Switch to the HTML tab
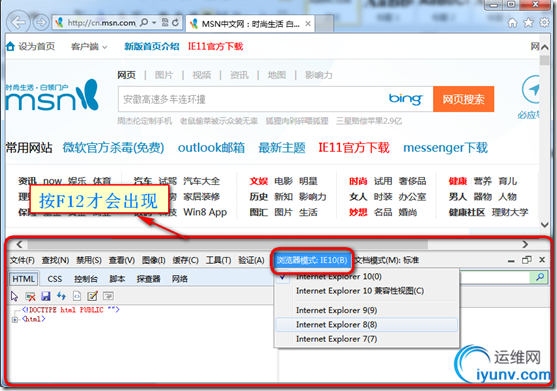The width and height of the screenshot is (557, 391). coord(24,279)
